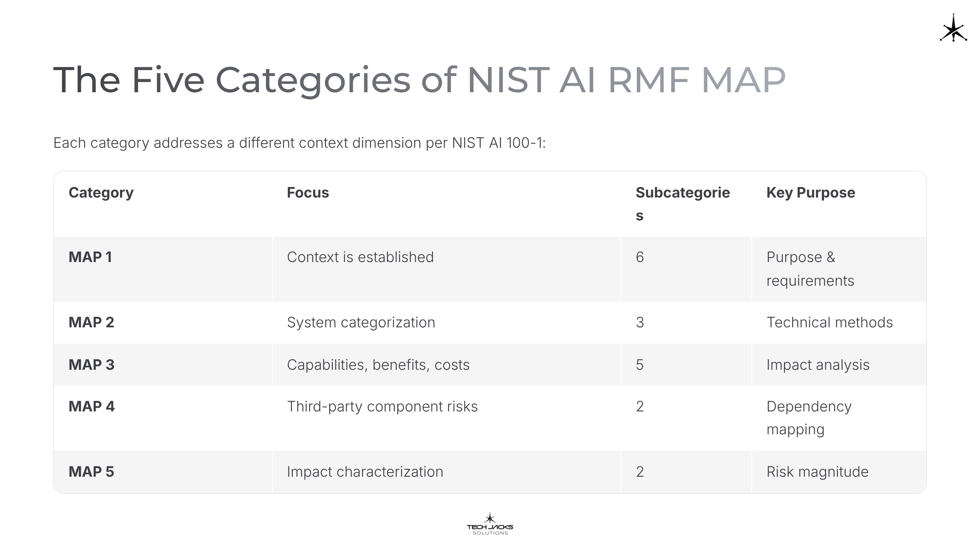Click the 'Impact characterization' cell
Screen dimensions: 980x551
(365, 472)
